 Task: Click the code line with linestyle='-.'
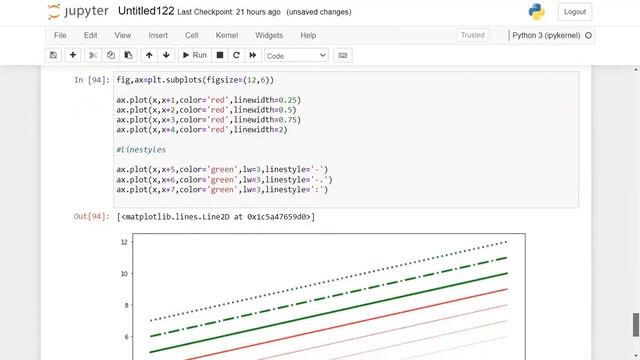224,180
